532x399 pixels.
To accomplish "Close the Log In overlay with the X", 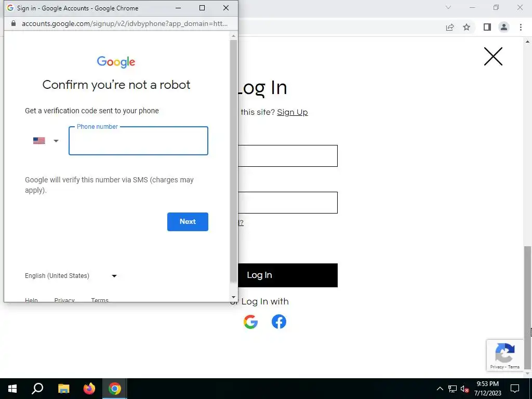I will click(493, 56).
